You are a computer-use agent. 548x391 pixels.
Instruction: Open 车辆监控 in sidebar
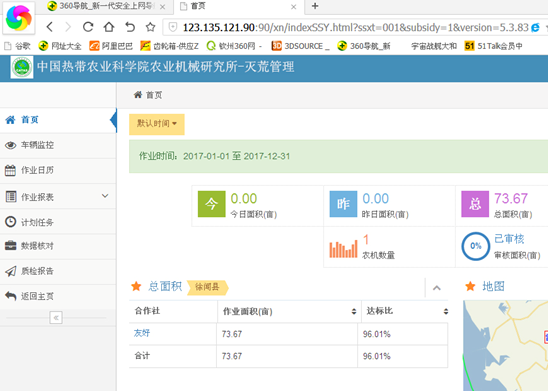pos(58,145)
